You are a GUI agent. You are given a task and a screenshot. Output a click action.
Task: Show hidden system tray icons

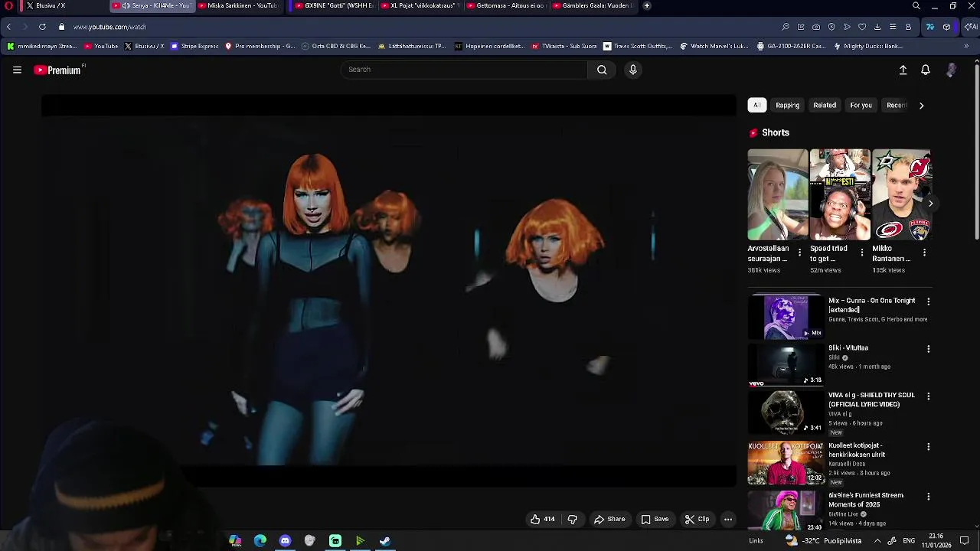[x=877, y=541]
